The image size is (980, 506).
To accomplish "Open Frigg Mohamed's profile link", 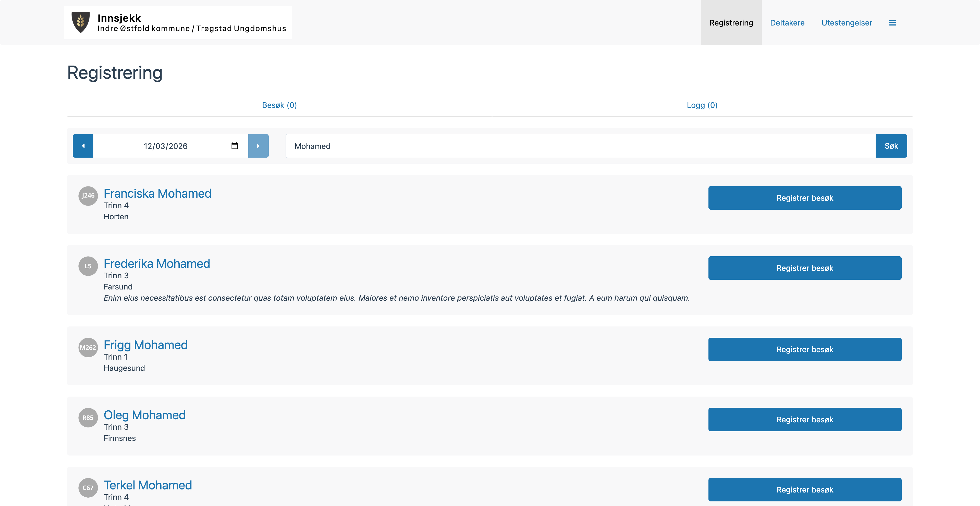I will [x=145, y=345].
